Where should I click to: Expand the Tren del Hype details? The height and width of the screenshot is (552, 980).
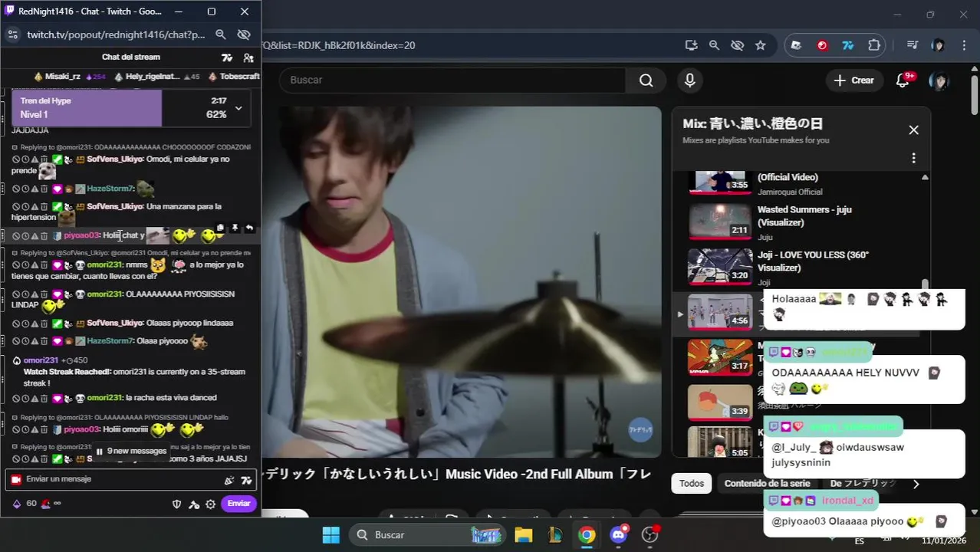(238, 108)
